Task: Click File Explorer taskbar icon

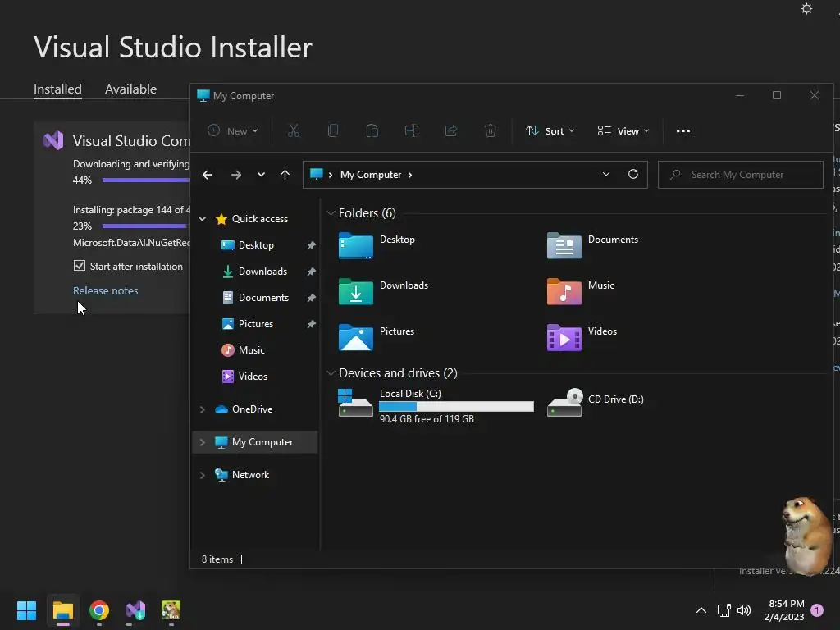Action: (x=63, y=610)
